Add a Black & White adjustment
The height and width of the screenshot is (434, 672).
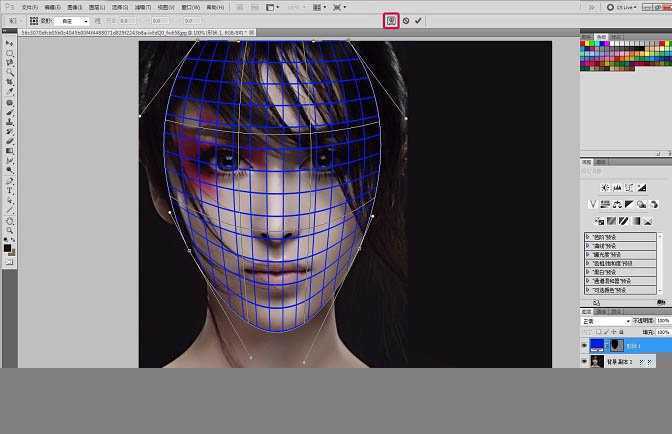629,204
